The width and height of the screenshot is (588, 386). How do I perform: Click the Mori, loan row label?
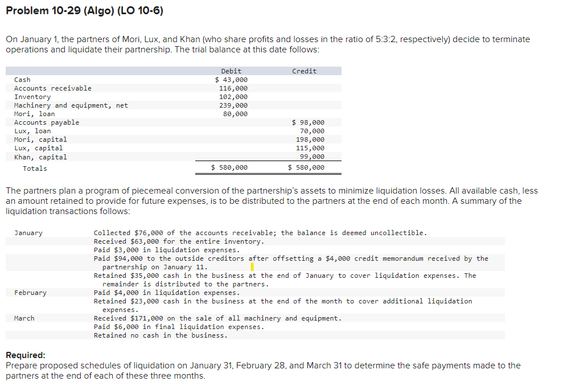click(x=34, y=114)
